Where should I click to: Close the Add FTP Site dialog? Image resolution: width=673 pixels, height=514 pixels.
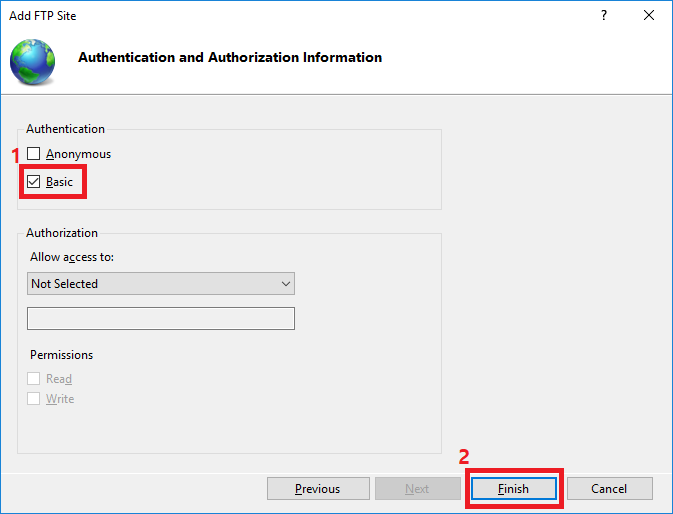(649, 15)
